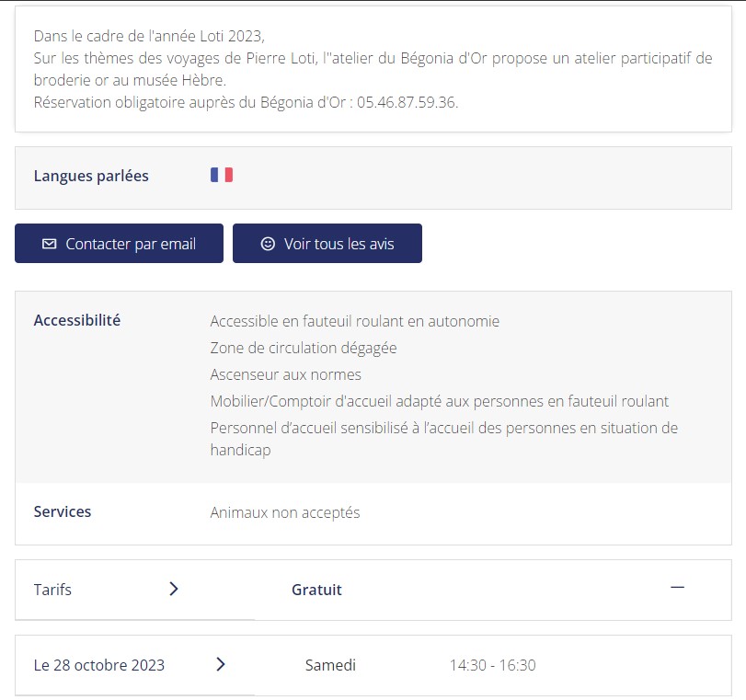746x700 pixels.
Task: Select the Le 28 octobre 2023 label
Action: tap(99, 665)
